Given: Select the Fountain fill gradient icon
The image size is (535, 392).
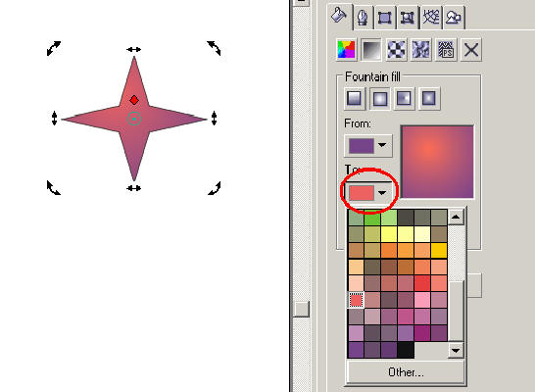Looking at the screenshot, I should pos(371,50).
